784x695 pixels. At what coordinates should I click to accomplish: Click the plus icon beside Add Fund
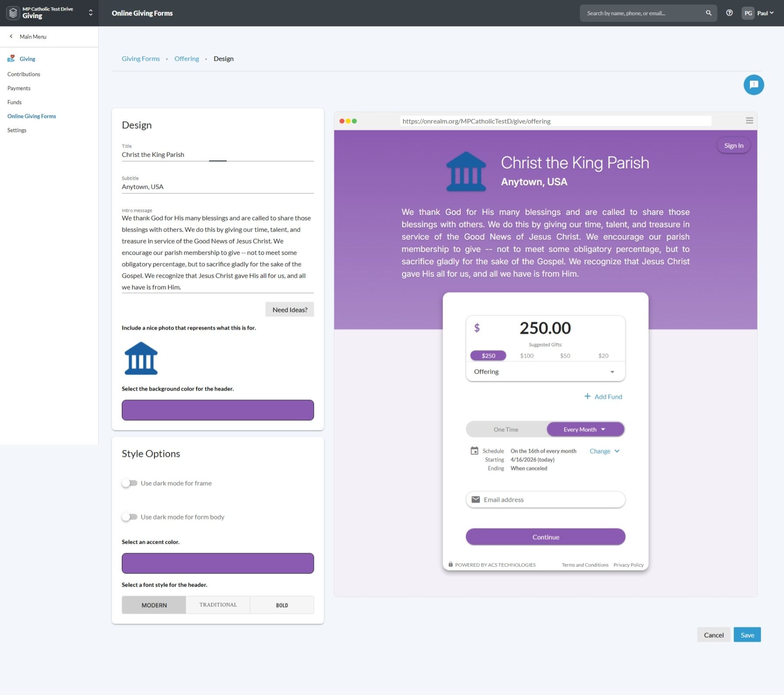587,396
